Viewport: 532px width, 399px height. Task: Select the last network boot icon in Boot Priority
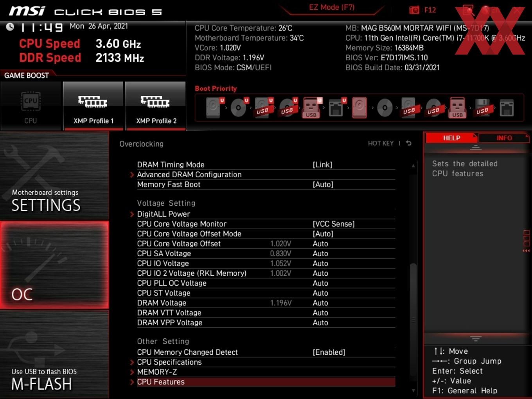pyautogui.click(x=507, y=108)
